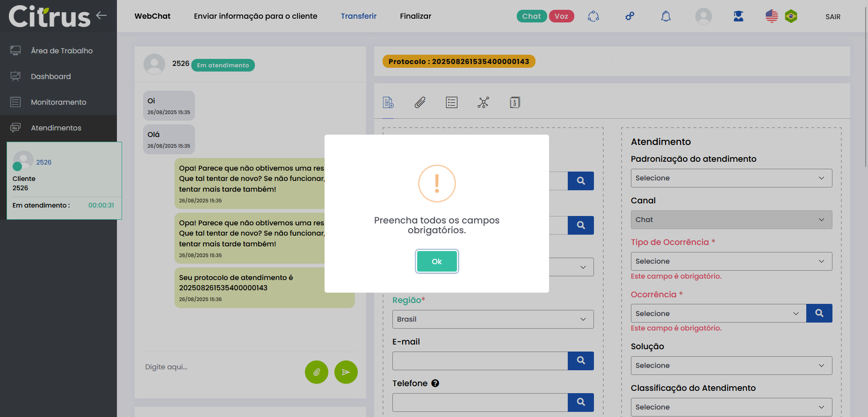Click the Digite aqui message input field
This screenshot has height=417, width=868.
click(220, 367)
